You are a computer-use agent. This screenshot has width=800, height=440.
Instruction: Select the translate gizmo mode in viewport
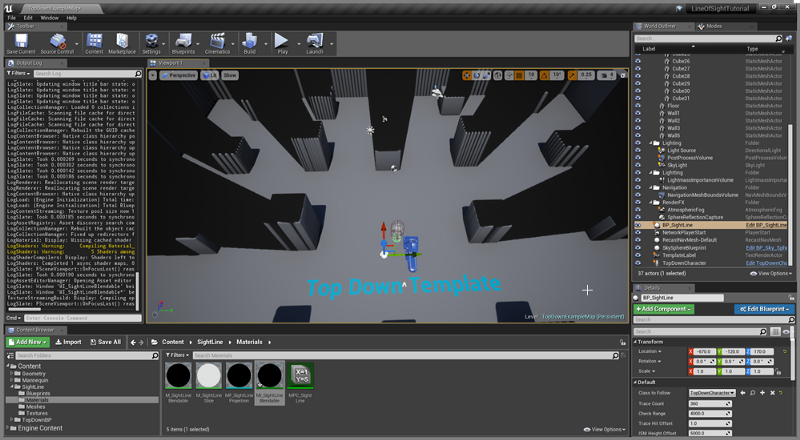(x=466, y=75)
